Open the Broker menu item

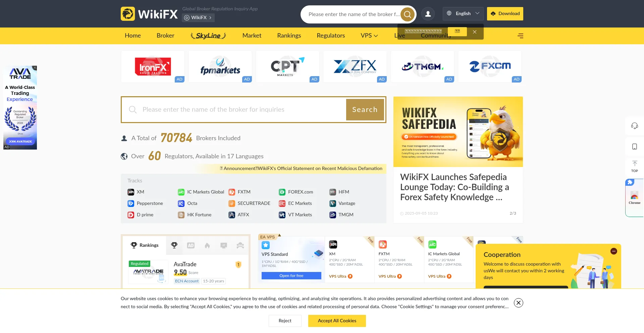(165, 36)
